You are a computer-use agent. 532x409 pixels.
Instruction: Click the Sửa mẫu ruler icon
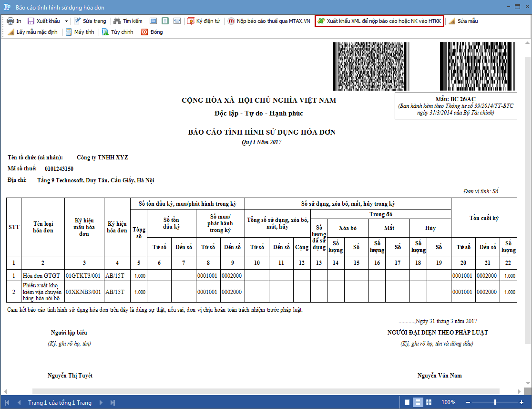coord(452,21)
